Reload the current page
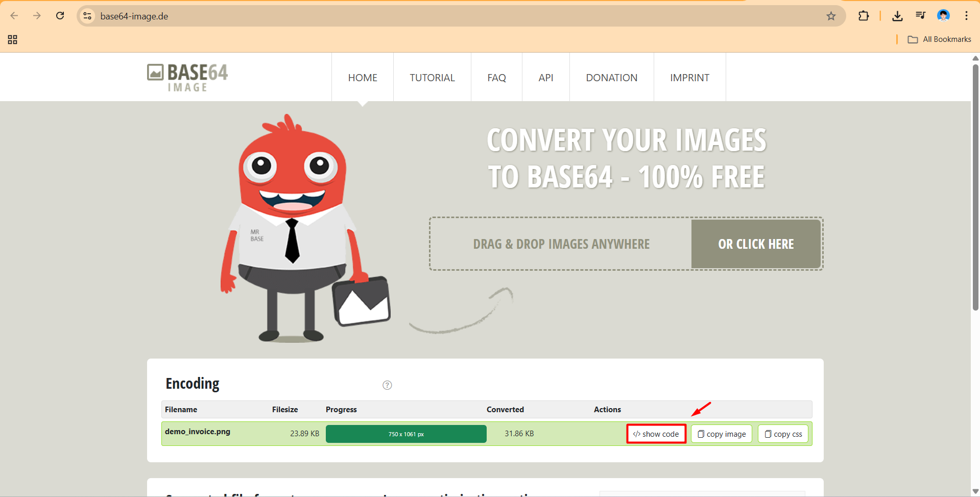 click(x=60, y=16)
